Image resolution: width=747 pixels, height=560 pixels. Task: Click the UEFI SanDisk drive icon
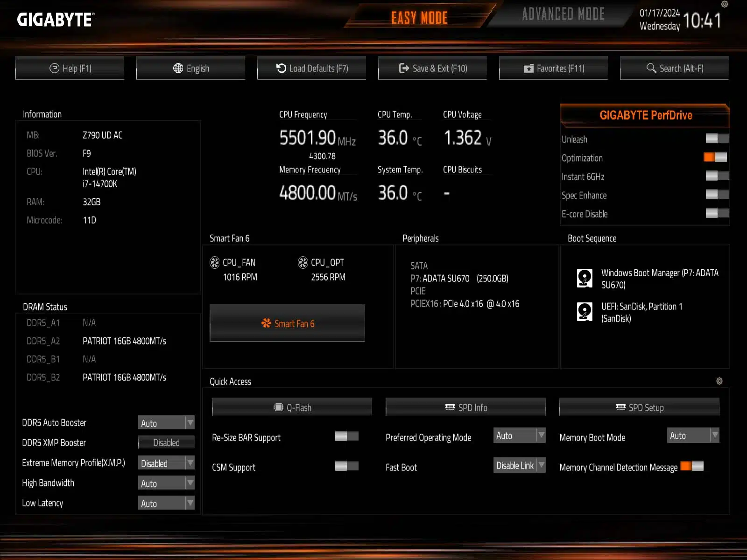[585, 312]
